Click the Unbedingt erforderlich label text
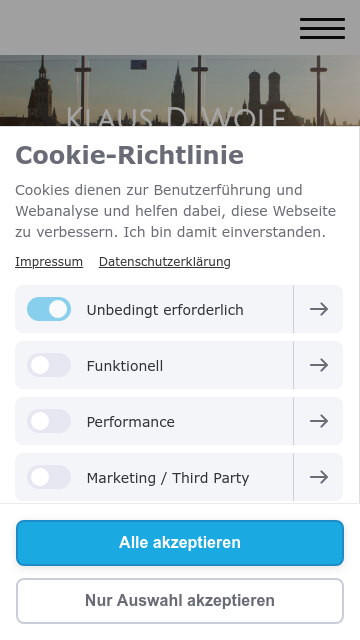Image resolution: width=360 pixels, height=640 pixels. point(165,310)
